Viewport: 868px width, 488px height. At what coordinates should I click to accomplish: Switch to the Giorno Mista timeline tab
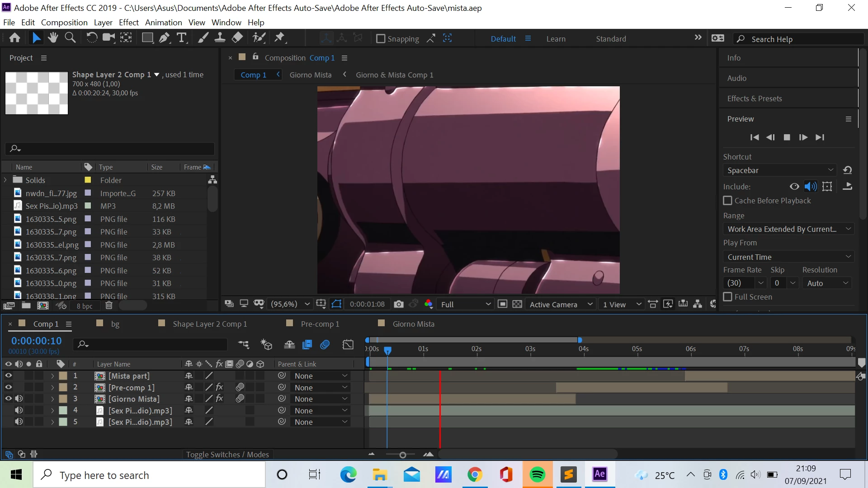413,324
